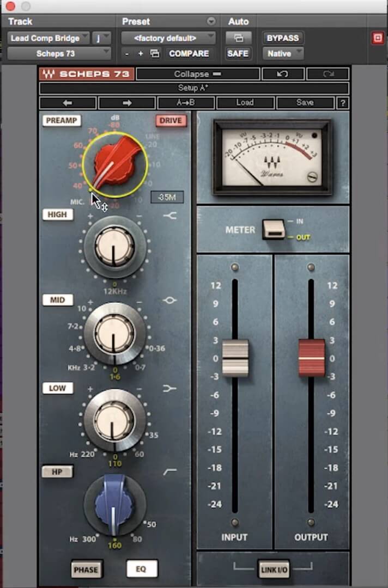Image resolution: width=388 pixels, height=588 pixels.
Task: Click the INPUT fader handle
Action: (235, 358)
